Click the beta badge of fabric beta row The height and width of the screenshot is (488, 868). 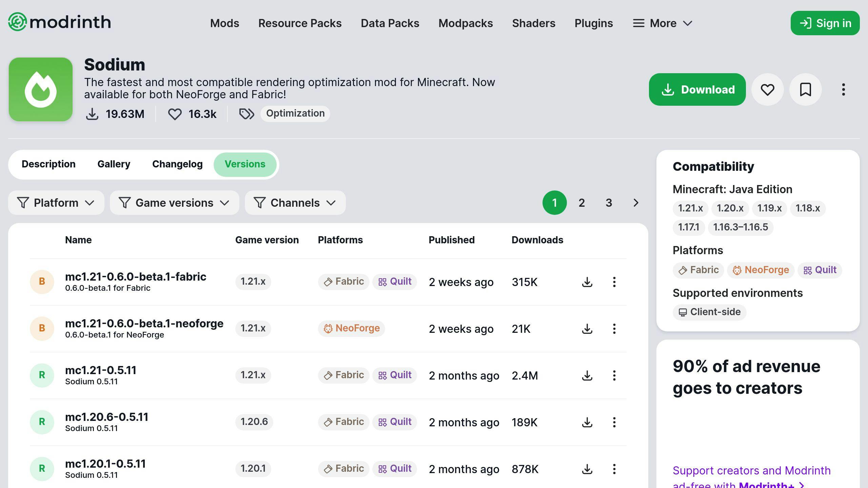42,282
